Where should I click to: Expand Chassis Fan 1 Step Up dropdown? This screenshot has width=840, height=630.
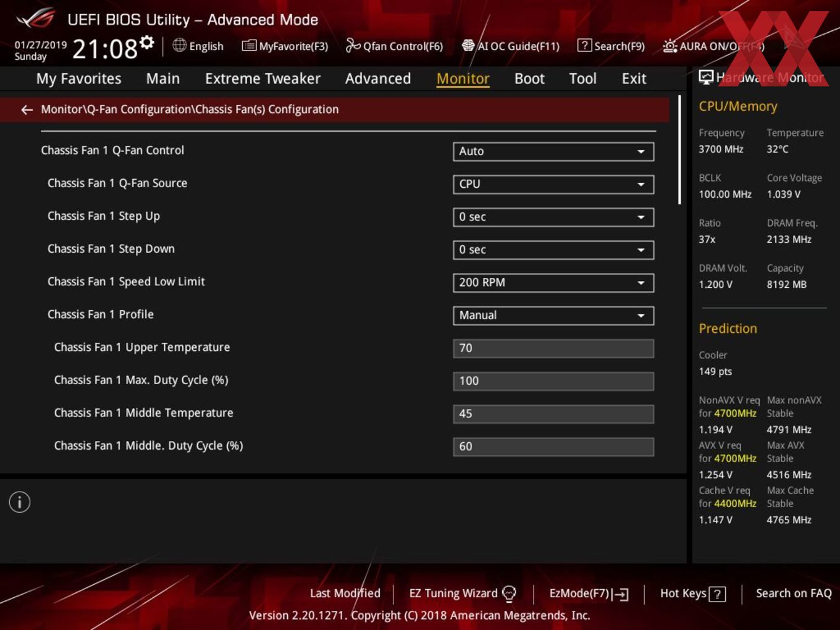click(553, 217)
